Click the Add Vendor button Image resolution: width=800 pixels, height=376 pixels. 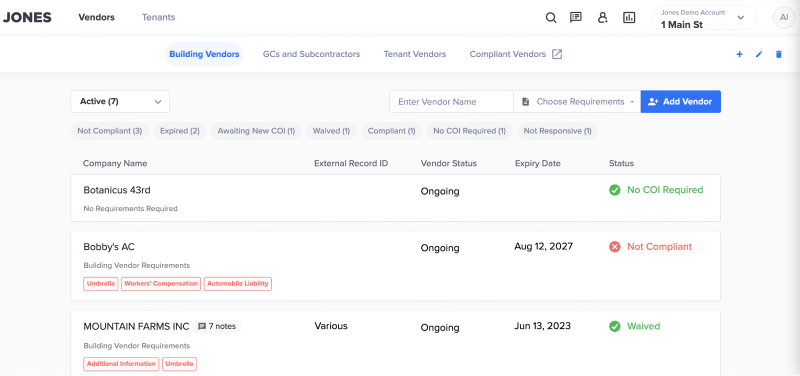[681, 102]
